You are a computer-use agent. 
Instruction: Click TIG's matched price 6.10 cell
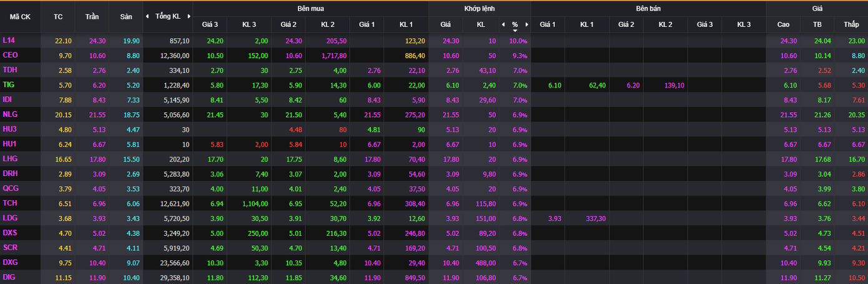445,86
